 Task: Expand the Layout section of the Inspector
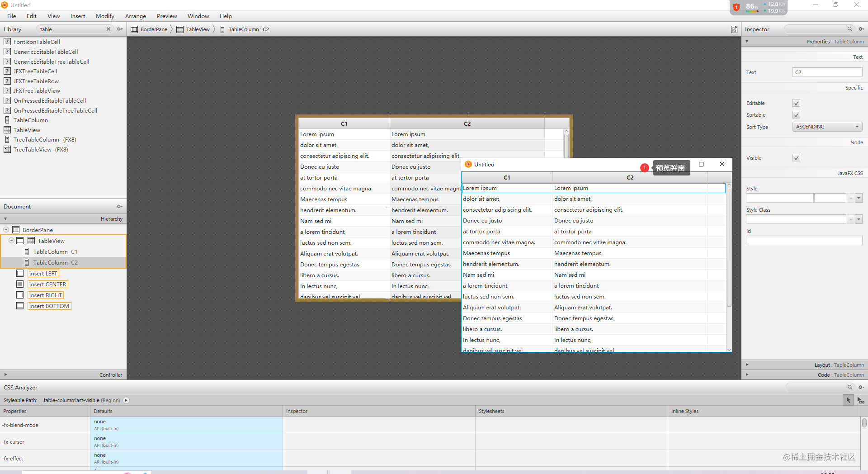click(x=747, y=365)
